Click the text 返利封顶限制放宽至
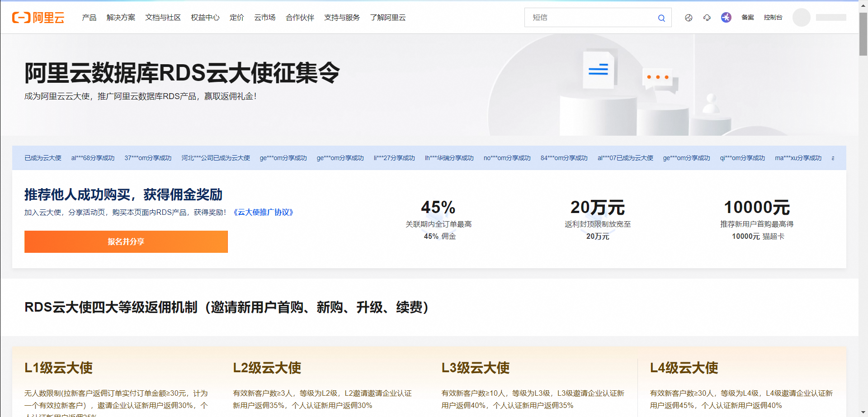 click(x=598, y=224)
